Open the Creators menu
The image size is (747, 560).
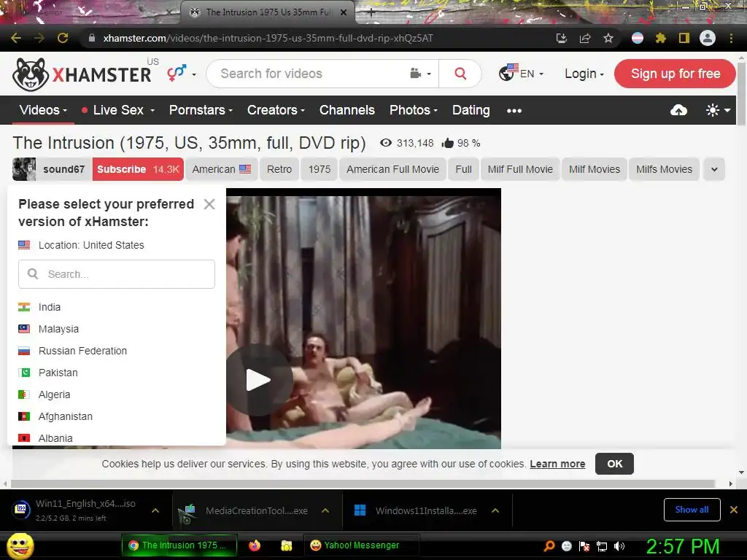(276, 110)
